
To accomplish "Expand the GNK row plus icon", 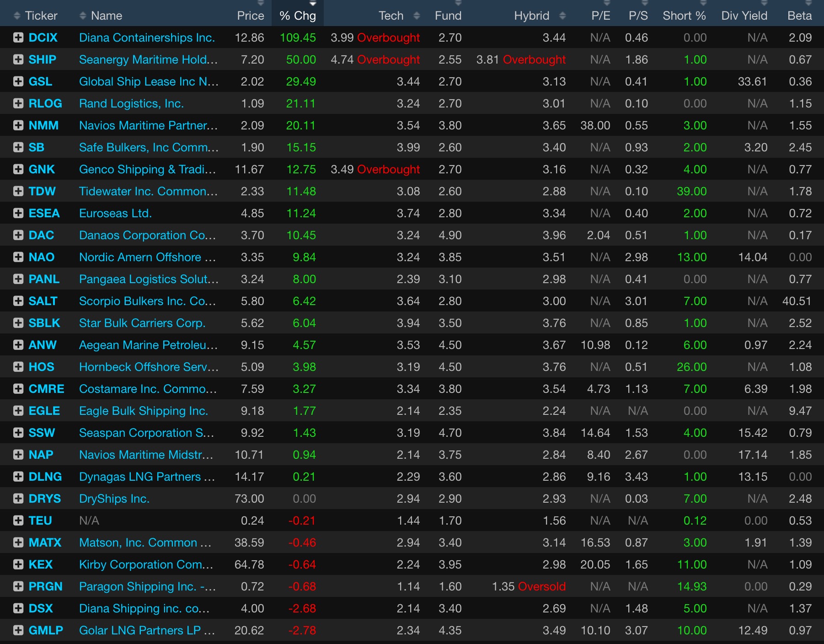I will [18, 169].
